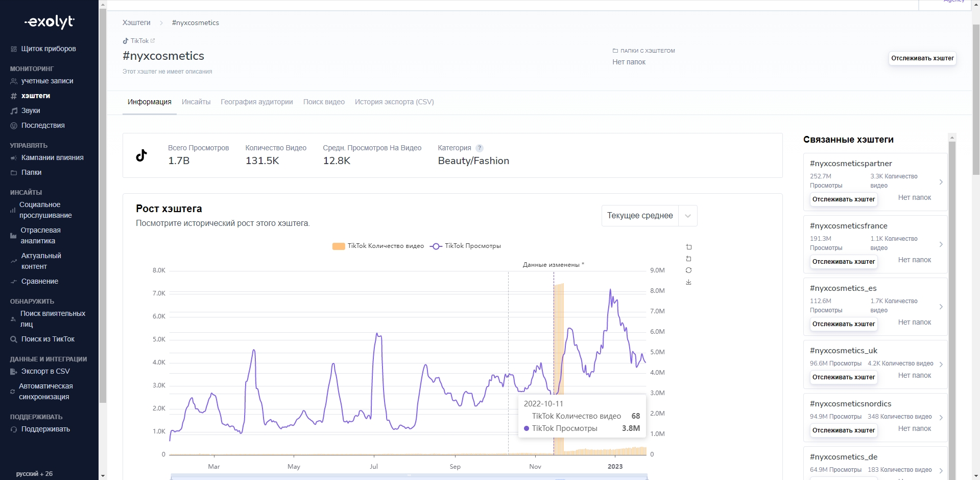Image resolution: width=980 pixels, height=480 pixels.
Task: Click the Автоматическая синхронизация sync icon
Action: coord(13,392)
